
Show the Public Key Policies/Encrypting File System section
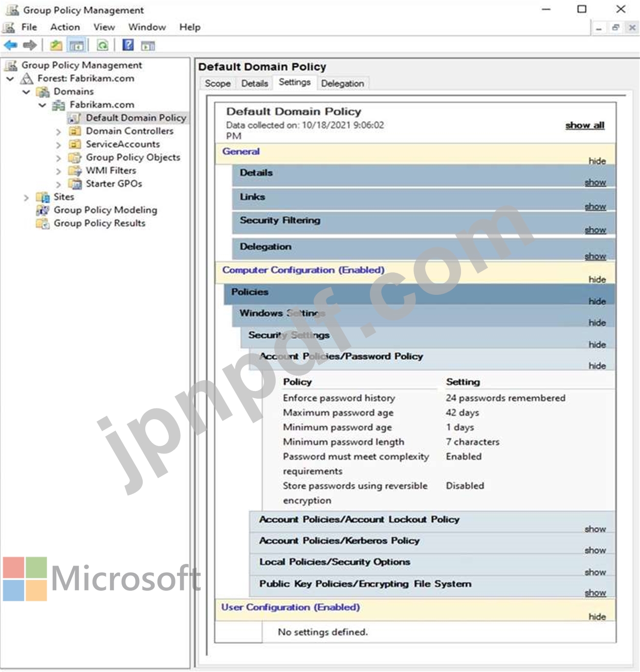(595, 593)
